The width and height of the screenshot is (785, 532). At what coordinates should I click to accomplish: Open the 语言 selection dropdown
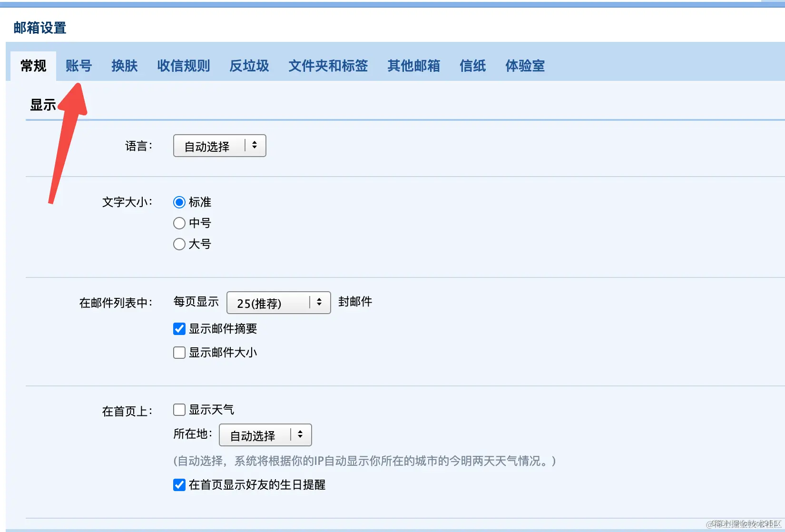219,146
